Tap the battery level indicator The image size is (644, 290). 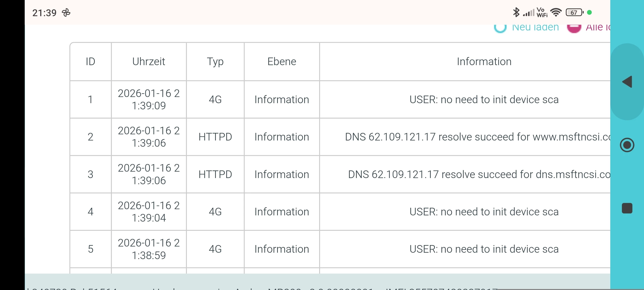point(574,12)
